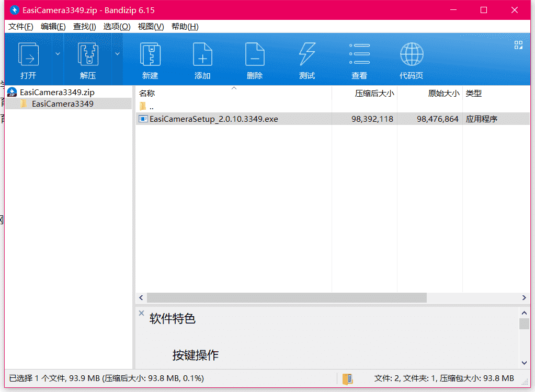
Task: Open the 查找(I) menu
Action: (85, 27)
